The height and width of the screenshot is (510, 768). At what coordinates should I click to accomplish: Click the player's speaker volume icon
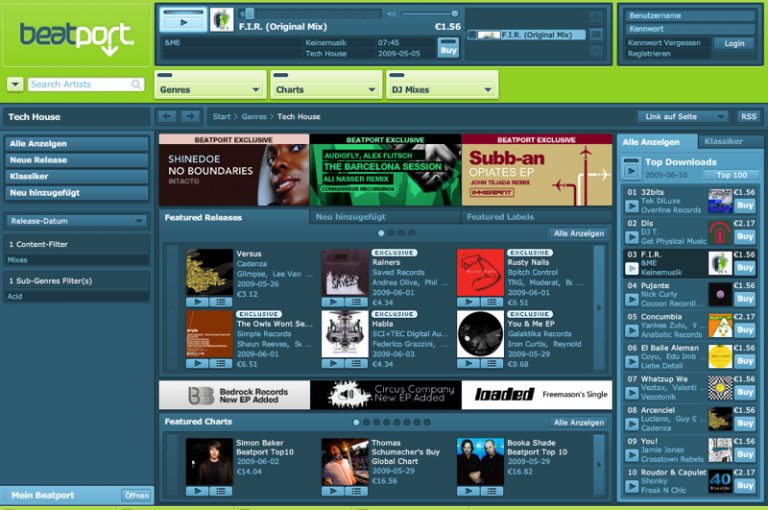(391, 14)
